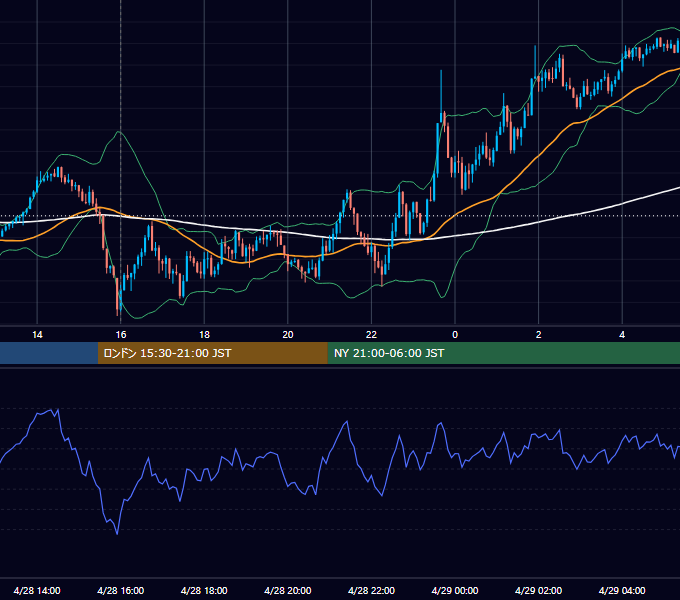Click the 4 hour label on price chart axis
The image size is (680, 600).
pos(622,335)
